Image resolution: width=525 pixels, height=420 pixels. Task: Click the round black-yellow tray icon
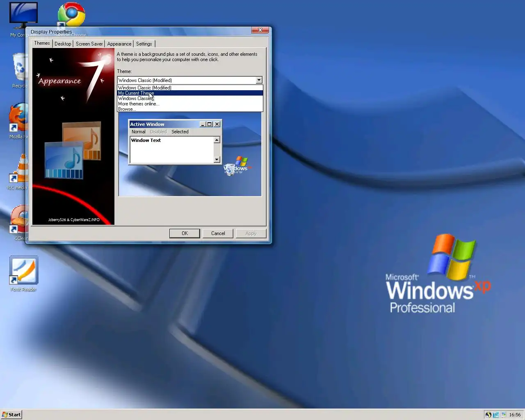pyautogui.click(x=488, y=415)
